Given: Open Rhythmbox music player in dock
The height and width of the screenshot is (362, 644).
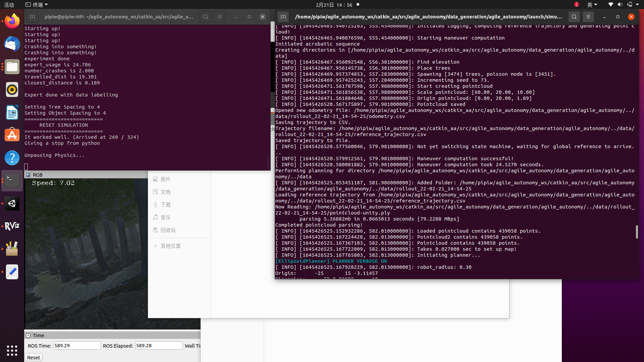Looking at the screenshot, I should click(12, 89).
